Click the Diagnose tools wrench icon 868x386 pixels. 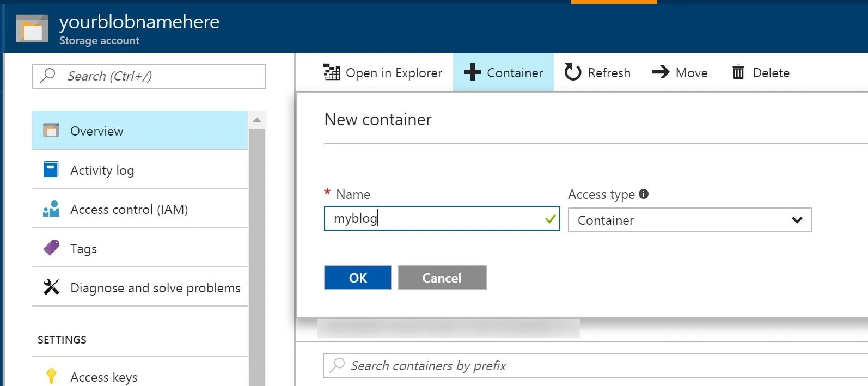click(51, 287)
